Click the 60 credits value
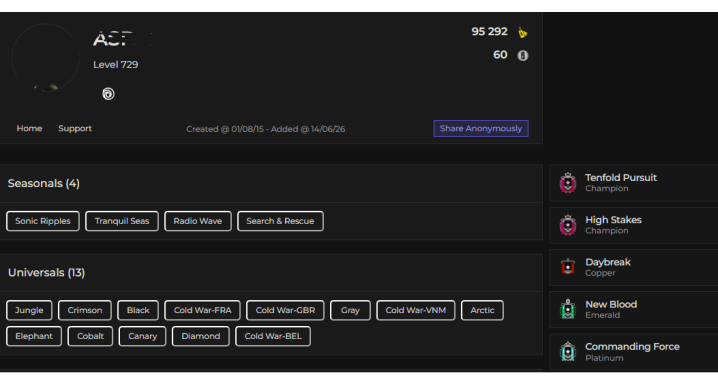The height and width of the screenshot is (386, 718). [500, 55]
